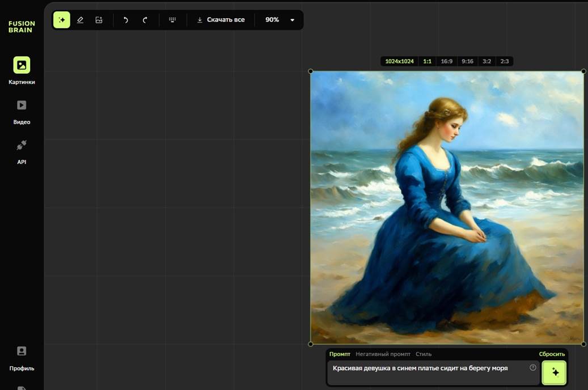Click Сбросить to reset the prompt

[x=552, y=354]
